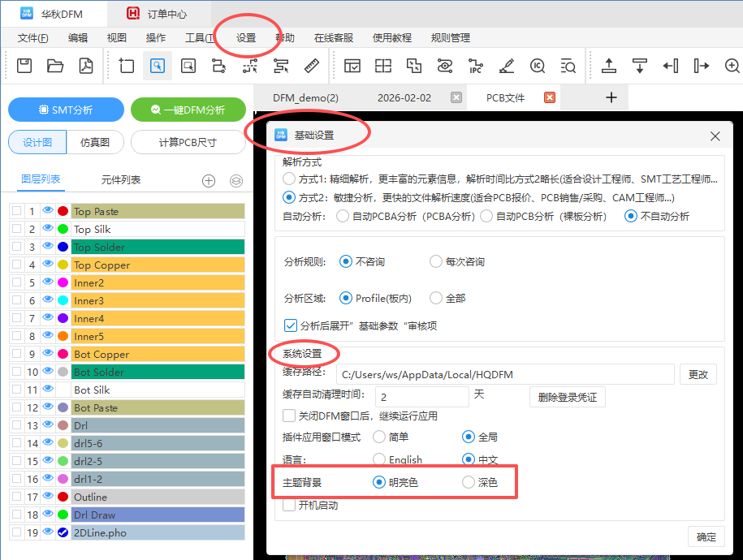Click 计算PCB尺寸 button
Screen dimensions: 743x560
188,142
